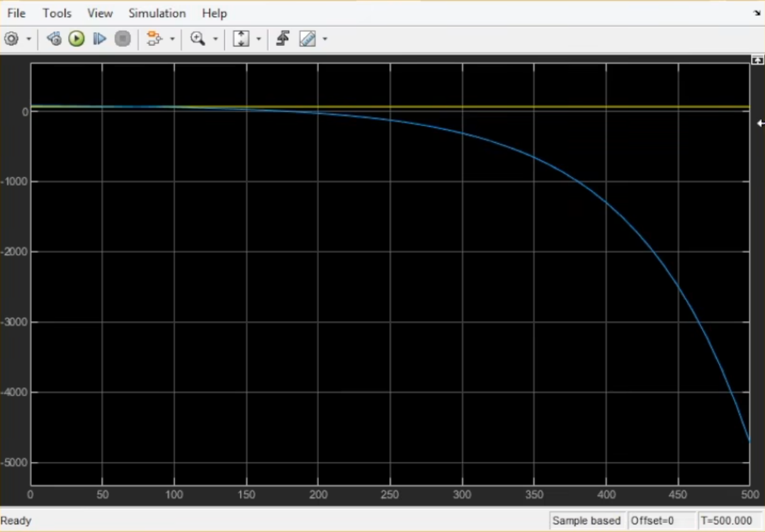Open the Simulation menu

pos(157,13)
